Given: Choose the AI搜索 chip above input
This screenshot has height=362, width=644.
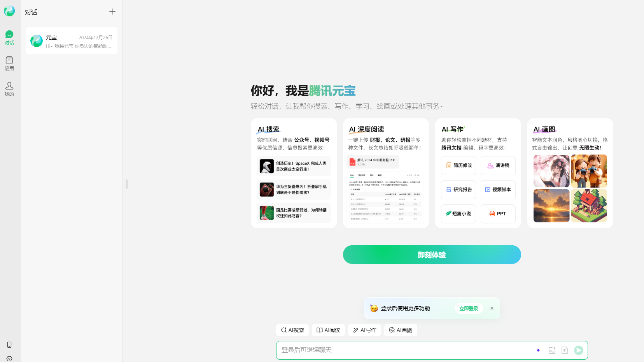Looking at the screenshot, I should pyautogui.click(x=292, y=330).
